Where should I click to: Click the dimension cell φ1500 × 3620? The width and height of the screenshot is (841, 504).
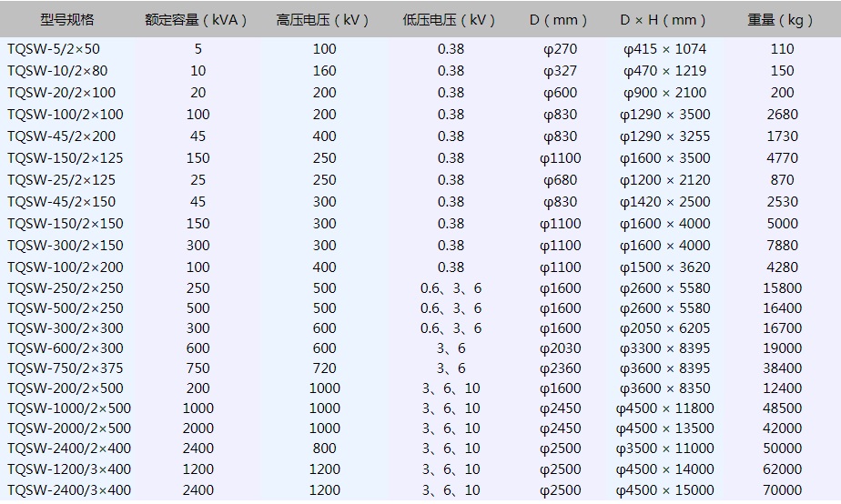[664, 267]
